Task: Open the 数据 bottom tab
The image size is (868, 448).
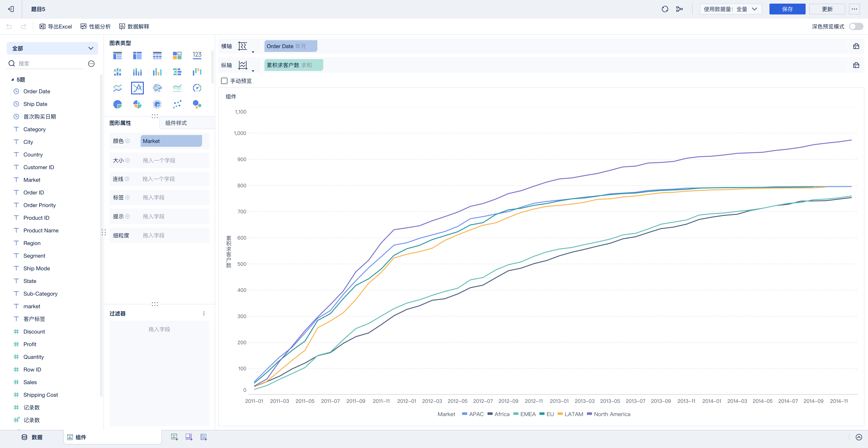Action: tap(32, 437)
